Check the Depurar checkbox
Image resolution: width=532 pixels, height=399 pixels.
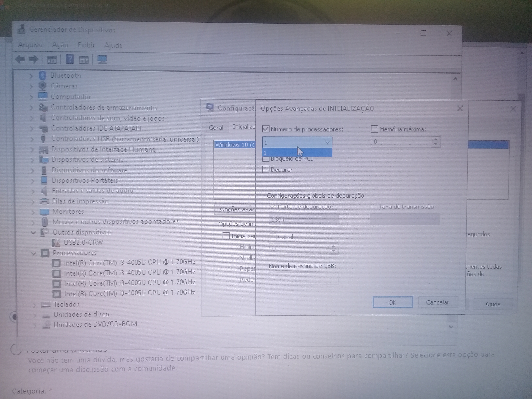tap(266, 170)
